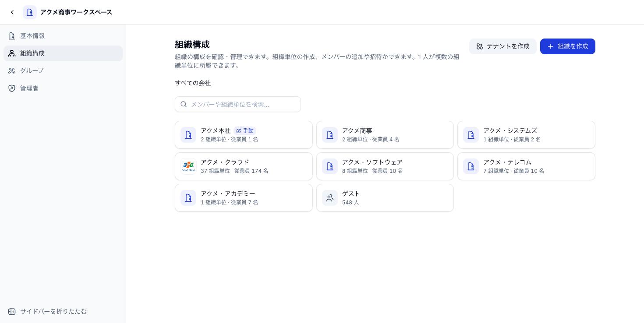Click the アクメ・テレコム building icon
The image size is (644, 323).
[471, 166]
